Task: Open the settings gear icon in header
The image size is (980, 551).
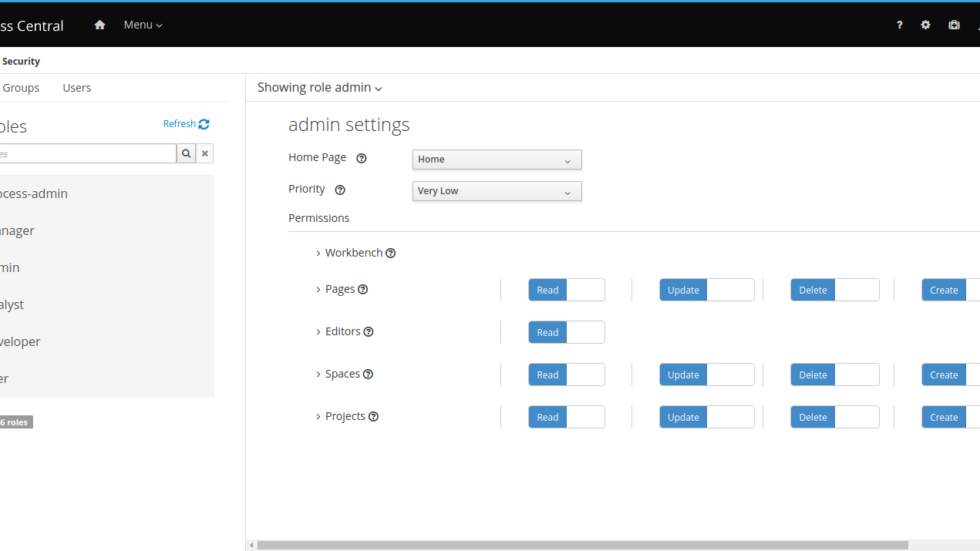Action: click(925, 25)
